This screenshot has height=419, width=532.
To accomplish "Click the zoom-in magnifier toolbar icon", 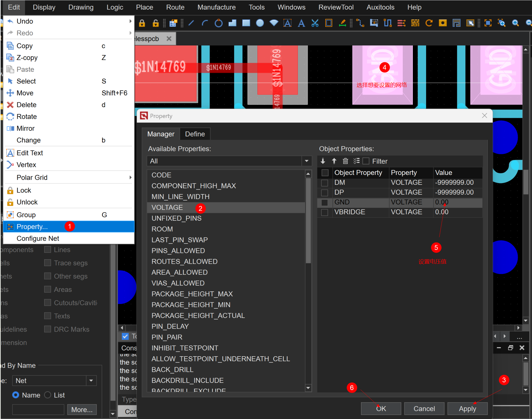I will click(x=515, y=23).
